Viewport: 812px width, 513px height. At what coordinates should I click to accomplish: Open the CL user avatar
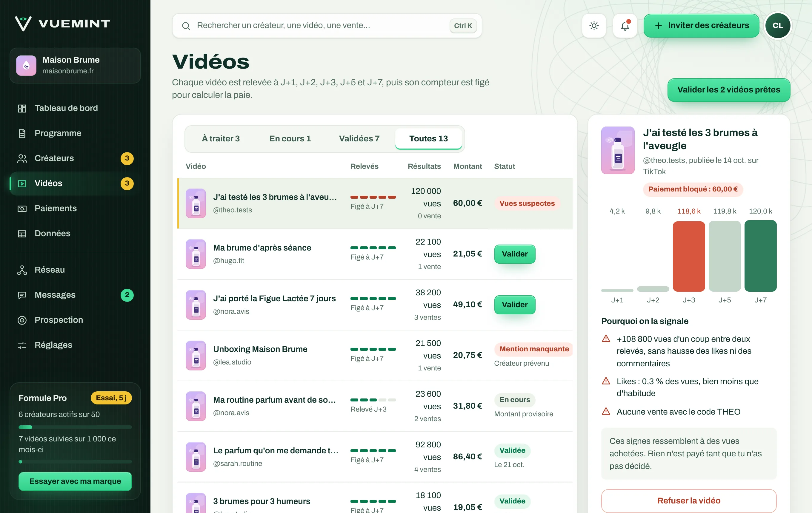[778, 26]
